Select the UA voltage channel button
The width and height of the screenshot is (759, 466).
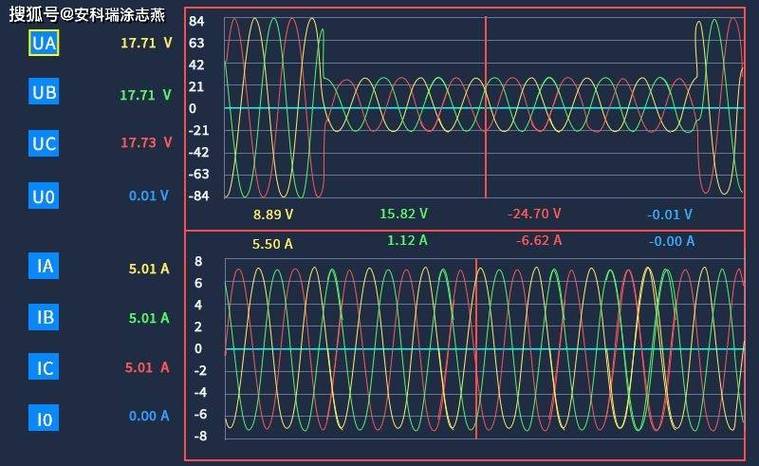click(x=44, y=43)
